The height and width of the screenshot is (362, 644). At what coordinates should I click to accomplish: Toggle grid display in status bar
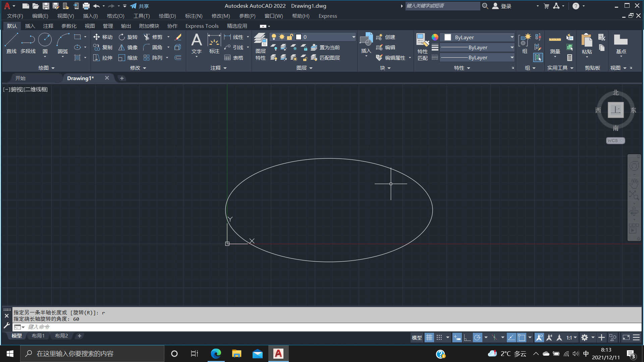pyautogui.click(x=429, y=338)
